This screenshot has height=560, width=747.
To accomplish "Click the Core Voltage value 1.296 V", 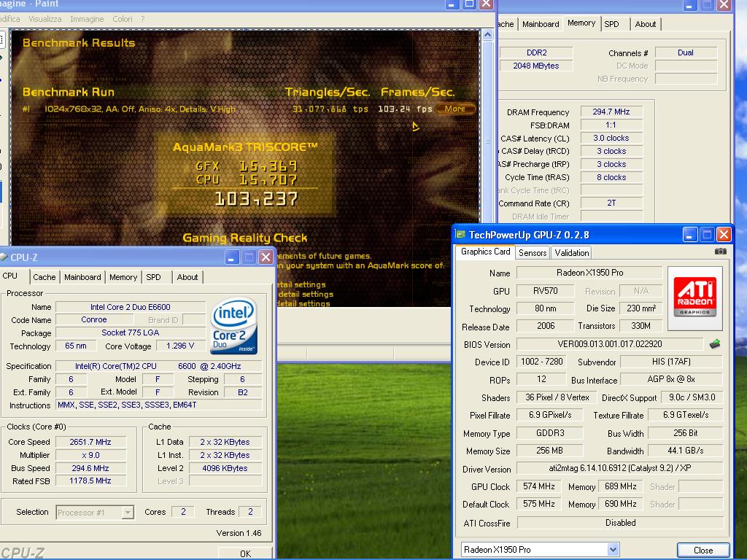I will click(180, 346).
